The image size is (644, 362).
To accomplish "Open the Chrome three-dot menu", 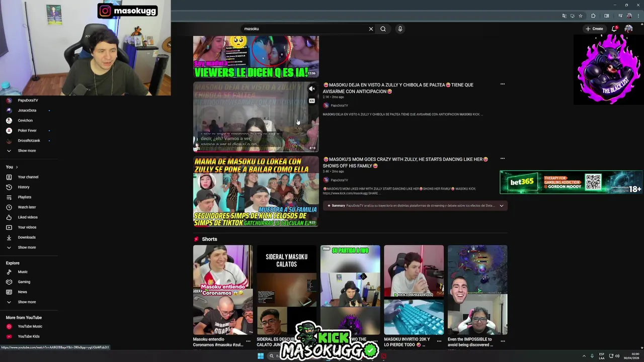I will 637,16.
